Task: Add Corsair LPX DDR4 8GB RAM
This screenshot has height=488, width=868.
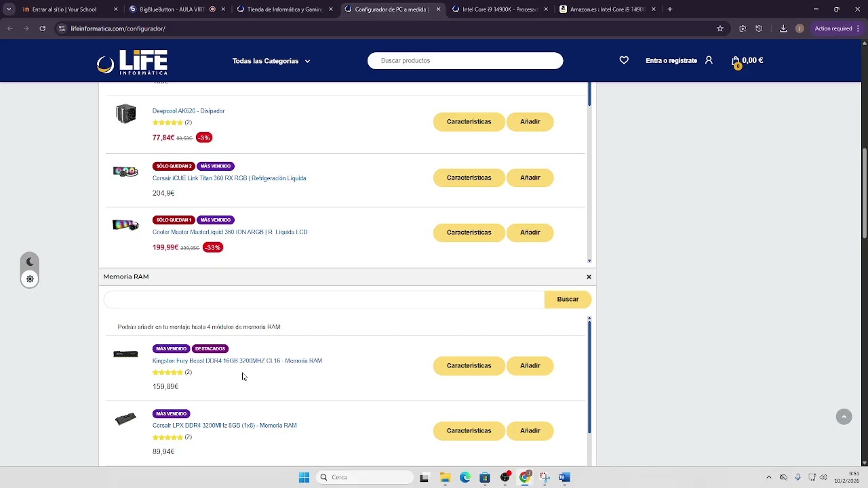Action: click(530, 431)
